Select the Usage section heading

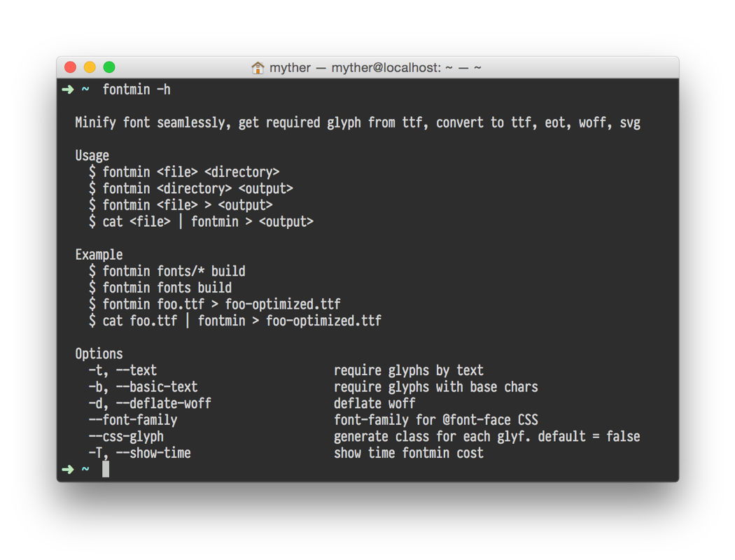91,155
